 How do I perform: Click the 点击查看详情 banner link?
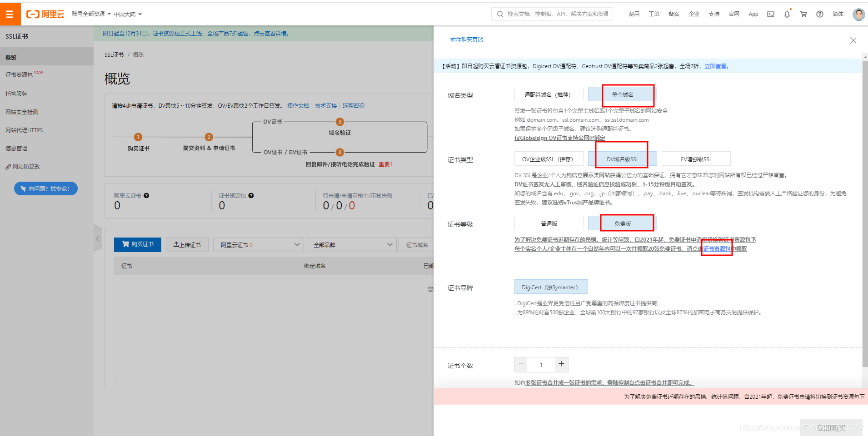tap(271, 34)
